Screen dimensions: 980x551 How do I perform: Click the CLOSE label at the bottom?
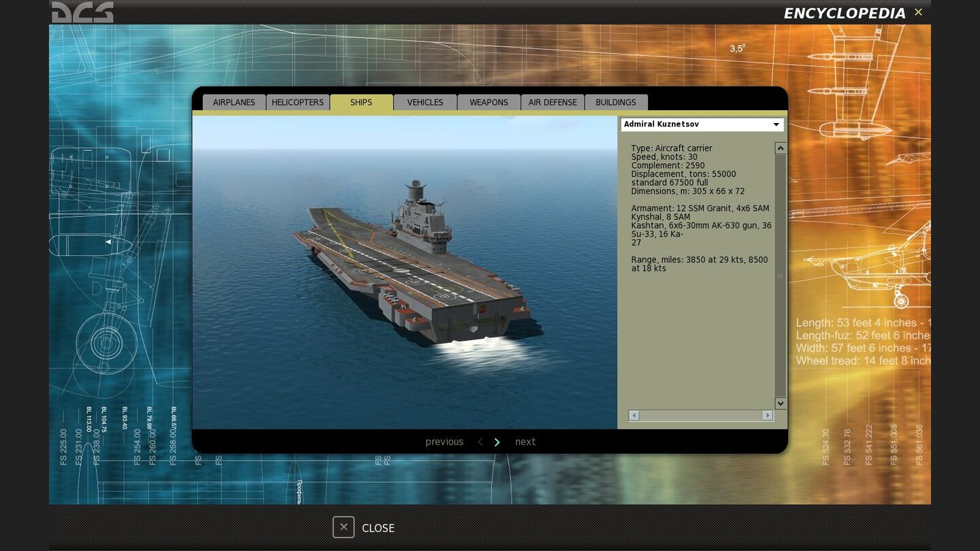click(x=378, y=528)
